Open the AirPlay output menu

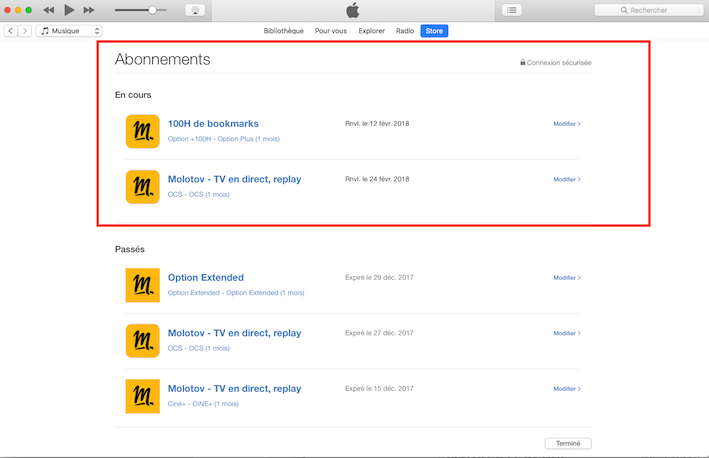click(x=195, y=10)
